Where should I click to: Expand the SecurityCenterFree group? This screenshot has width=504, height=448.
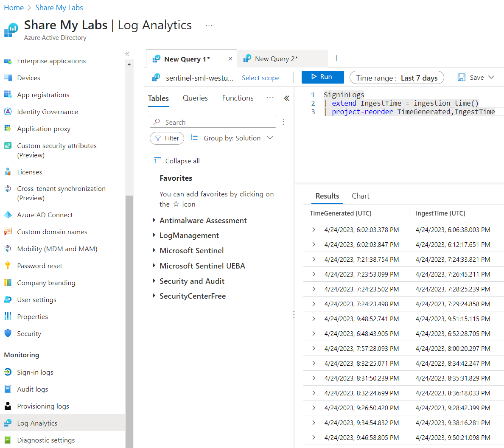pyautogui.click(x=154, y=295)
